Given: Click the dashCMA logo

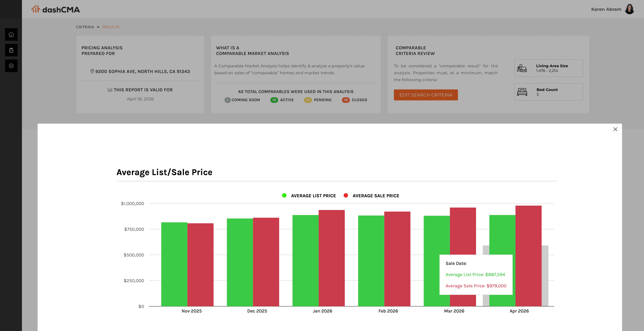Looking at the screenshot, I should point(56,9).
